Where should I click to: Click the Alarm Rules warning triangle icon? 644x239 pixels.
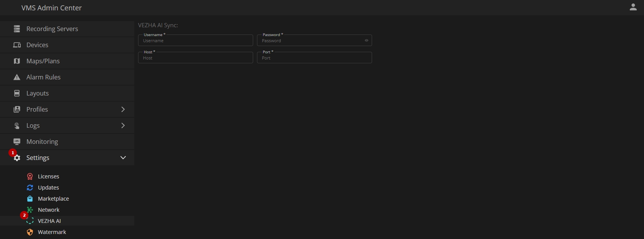17,77
